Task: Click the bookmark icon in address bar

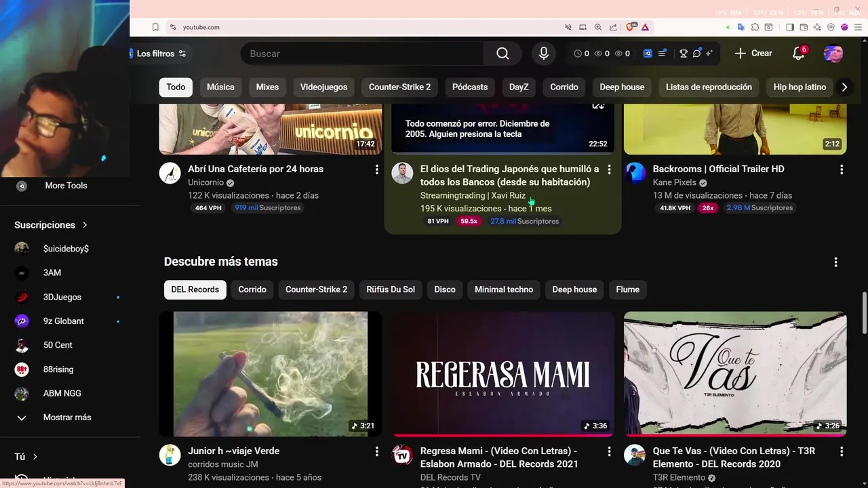Action: [155, 27]
